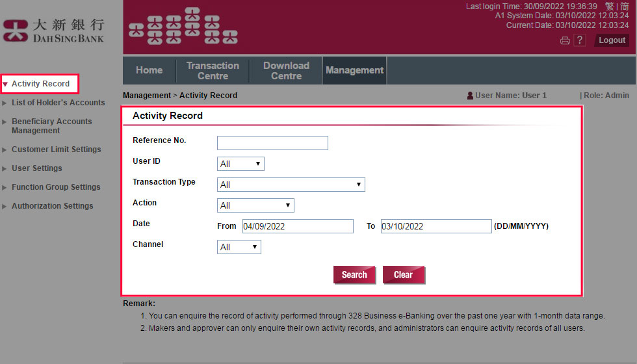Click the Clear button
This screenshot has height=364, width=637.
click(404, 274)
